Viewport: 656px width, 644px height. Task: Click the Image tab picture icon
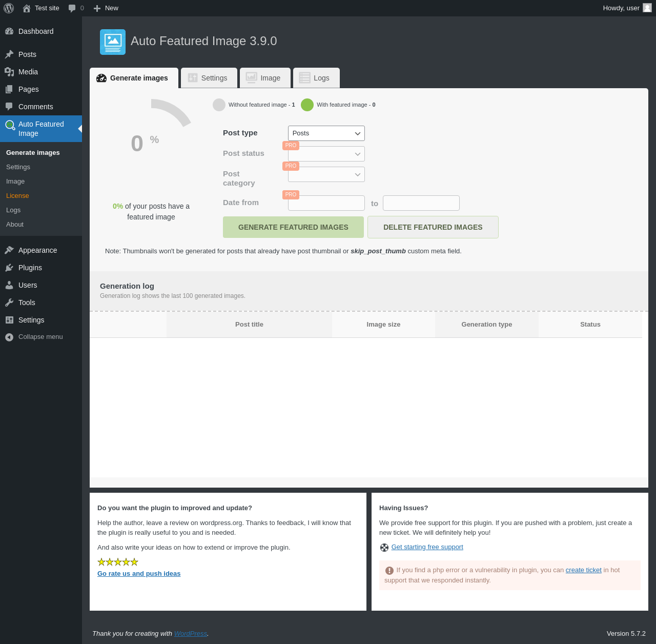[x=252, y=77]
